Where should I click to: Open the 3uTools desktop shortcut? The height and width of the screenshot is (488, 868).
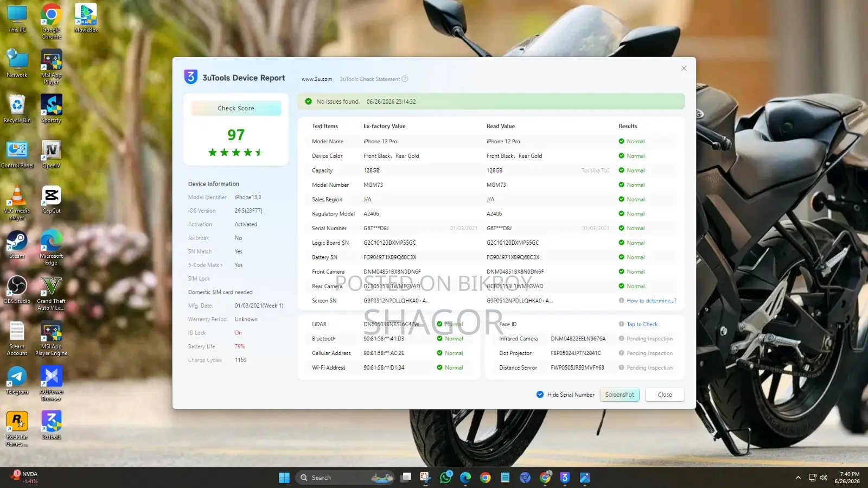point(51,426)
